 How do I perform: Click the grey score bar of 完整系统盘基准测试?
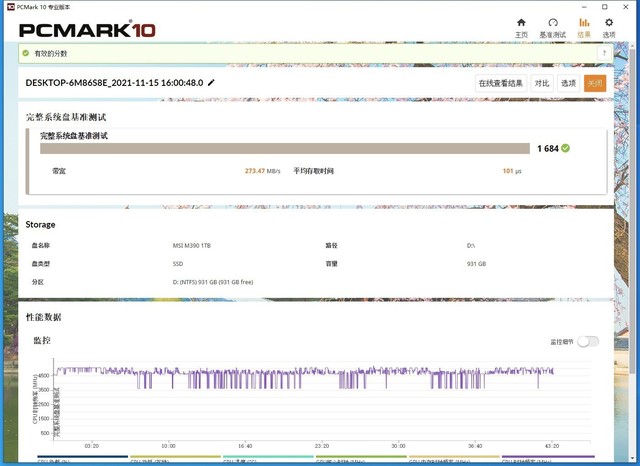pos(285,149)
